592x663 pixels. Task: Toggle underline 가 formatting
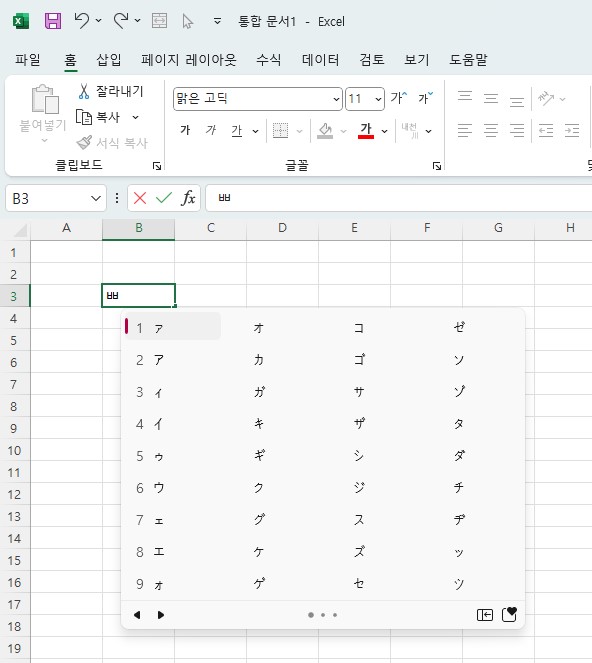coord(237,131)
